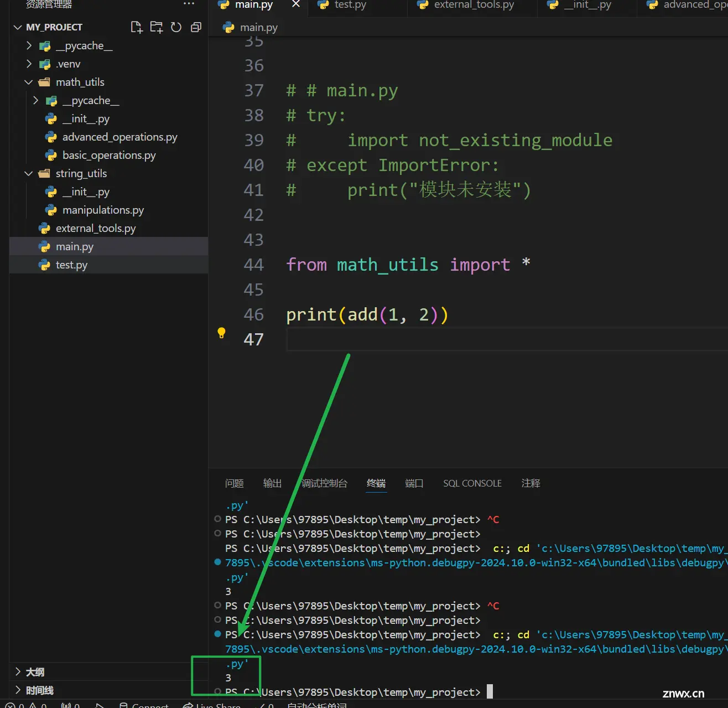Screen dimensions: 728x708
Task: Click main.py in the editor breadcrumb
Action: 258,27
